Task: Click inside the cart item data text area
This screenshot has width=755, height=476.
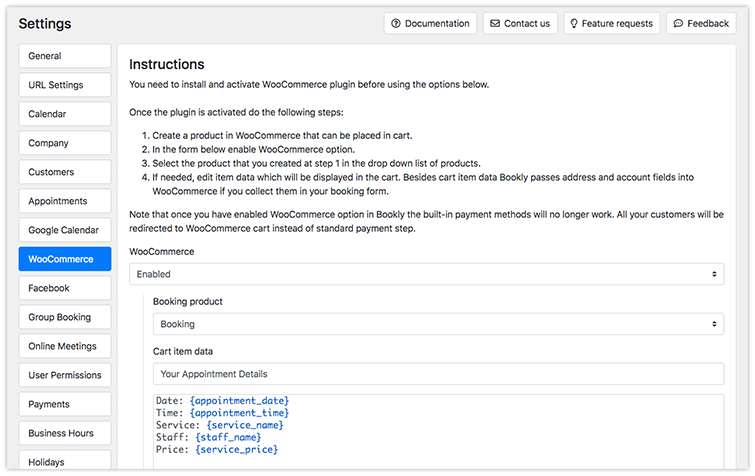Action: [438, 432]
